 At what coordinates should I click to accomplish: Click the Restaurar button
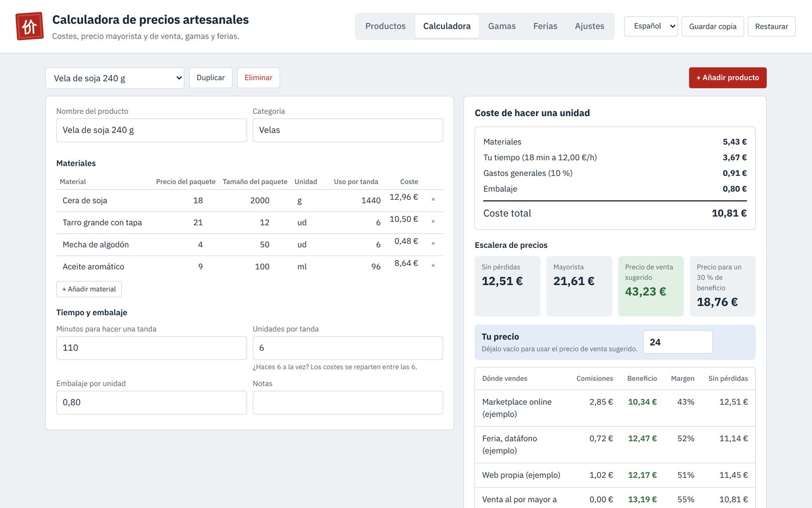pyautogui.click(x=771, y=26)
